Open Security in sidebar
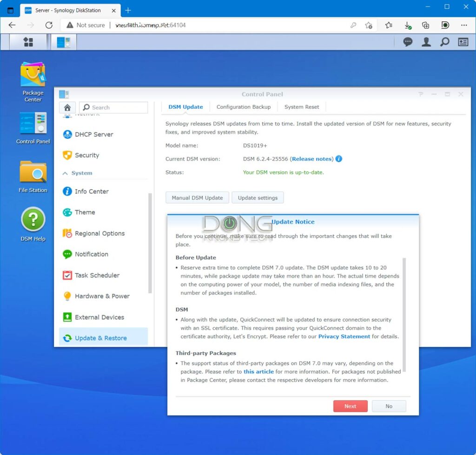This screenshot has height=455, width=476. (104, 155)
